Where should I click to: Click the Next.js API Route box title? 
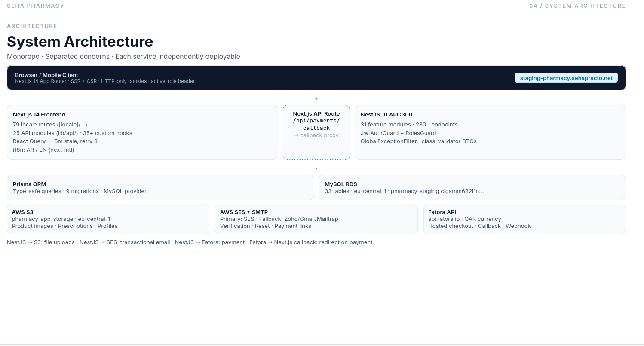click(316, 114)
